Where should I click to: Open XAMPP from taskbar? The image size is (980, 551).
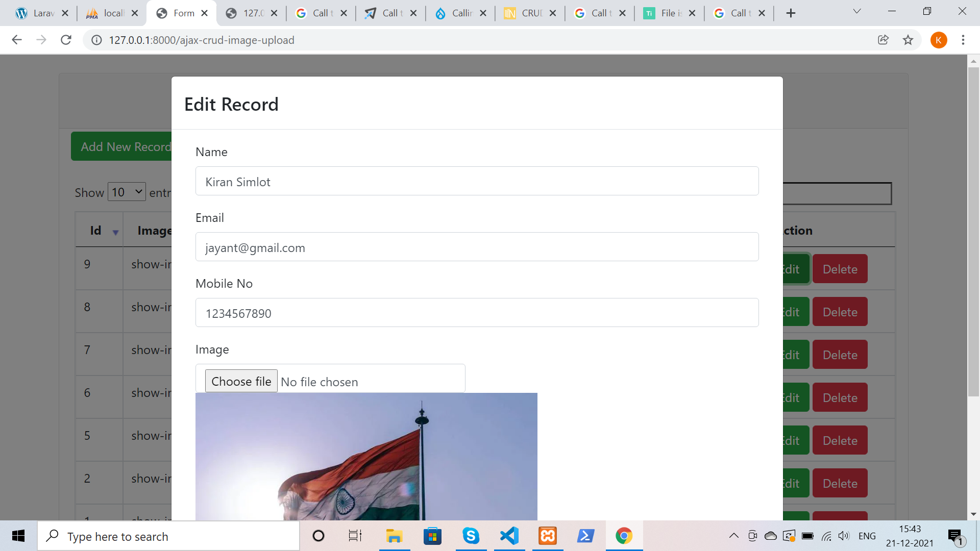pyautogui.click(x=547, y=536)
